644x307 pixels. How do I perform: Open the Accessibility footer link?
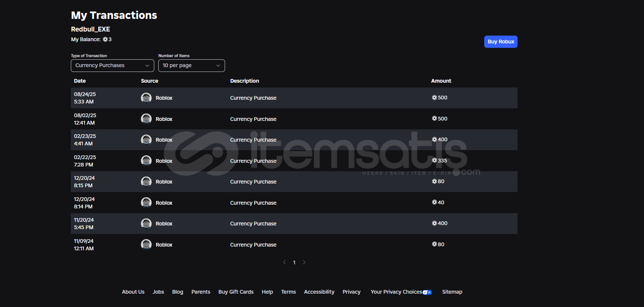(x=319, y=292)
